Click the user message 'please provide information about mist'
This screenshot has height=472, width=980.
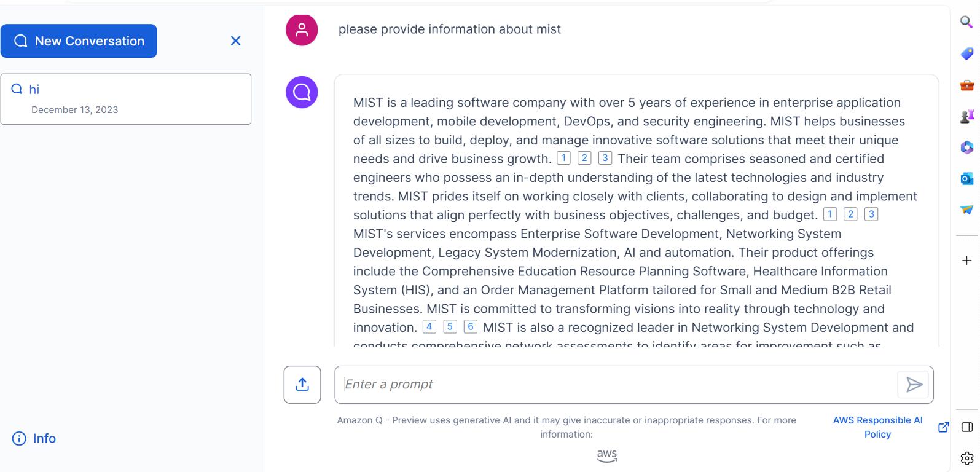(x=450, y=29)
